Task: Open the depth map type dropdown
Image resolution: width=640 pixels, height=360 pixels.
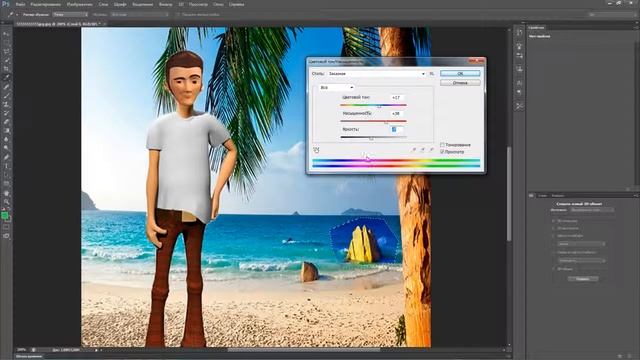Action: 582,260
